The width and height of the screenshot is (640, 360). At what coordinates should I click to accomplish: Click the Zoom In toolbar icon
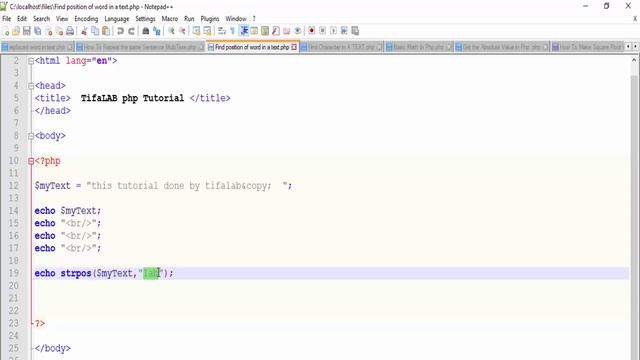[x=171, y=31]
